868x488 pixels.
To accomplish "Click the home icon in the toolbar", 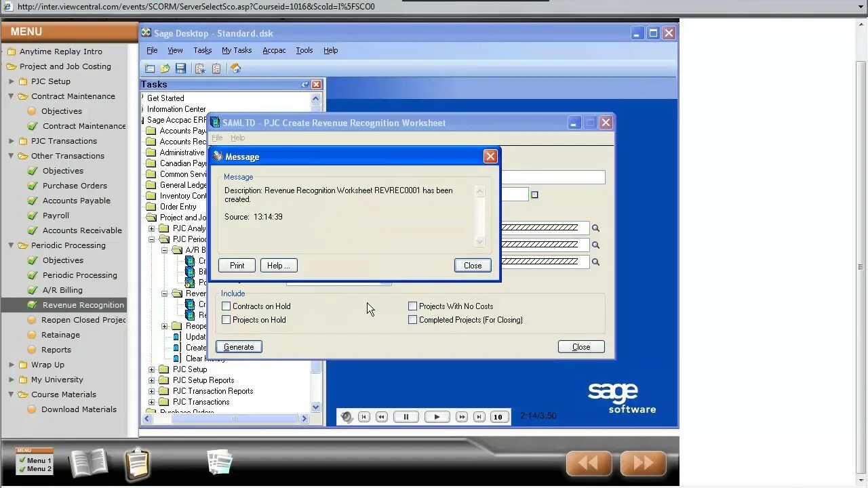I will tap(235, 68).
